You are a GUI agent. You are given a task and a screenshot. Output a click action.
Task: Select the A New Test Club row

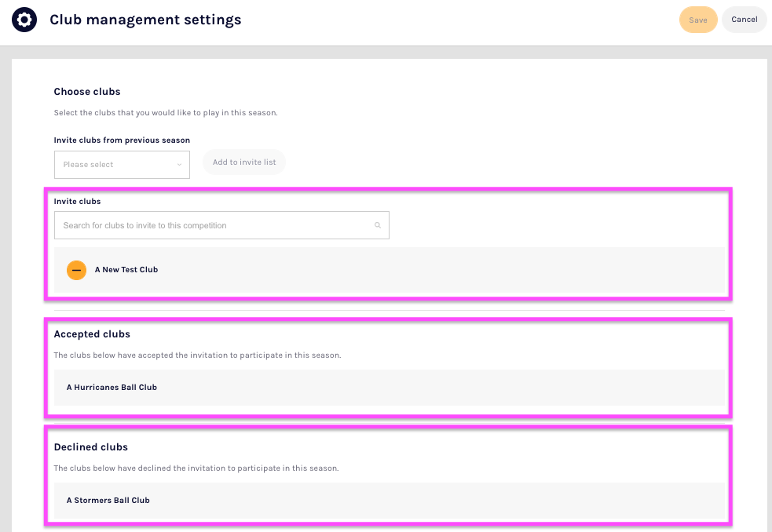point(393,270)
